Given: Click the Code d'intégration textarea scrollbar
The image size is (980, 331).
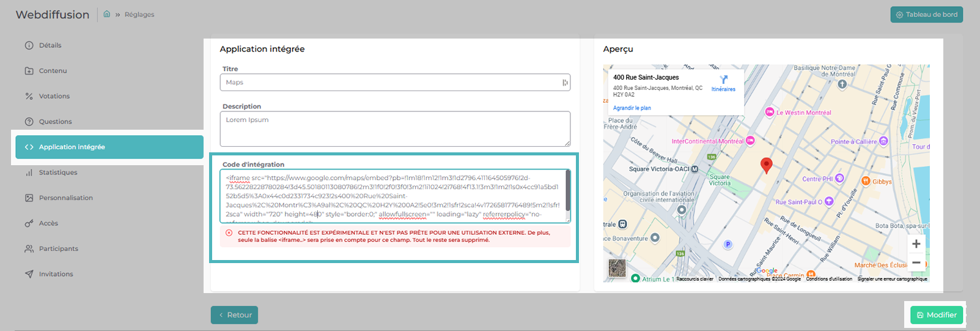Looking at the screenshot, I should [x=568, y=191].
